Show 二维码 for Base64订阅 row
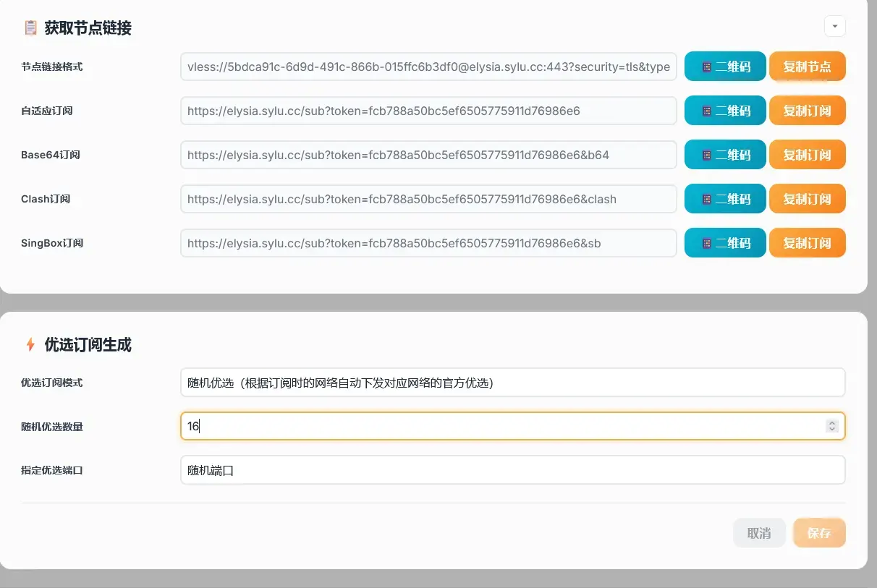This screenshot has height=588, width=877. point(725,155)
